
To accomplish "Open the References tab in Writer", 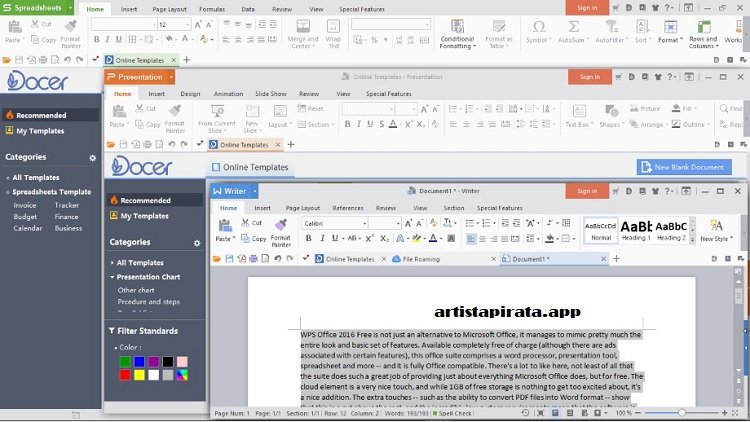I will click(x=348, y=208).
